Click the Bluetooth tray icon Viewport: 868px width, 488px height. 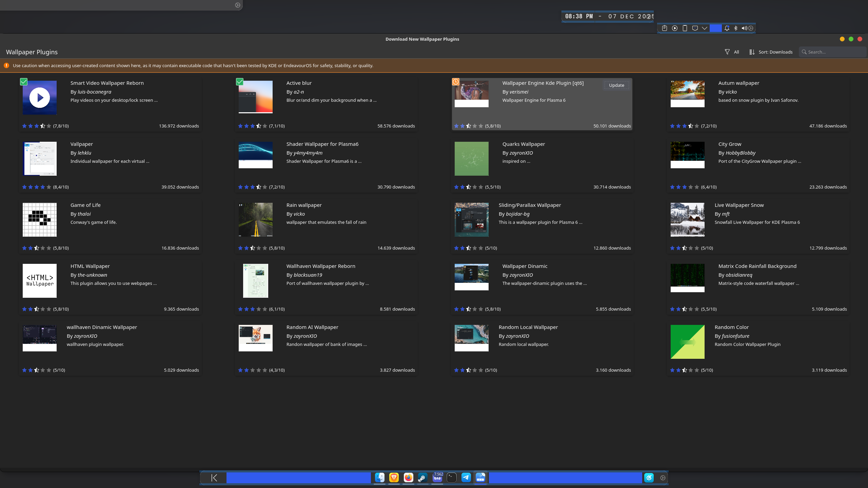pyautogui.click(x=736, y=28)
